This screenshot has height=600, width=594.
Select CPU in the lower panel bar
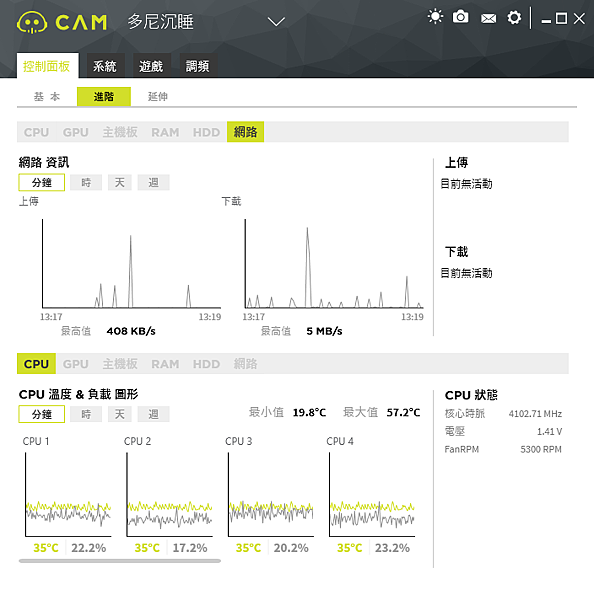tap(36, 364)
